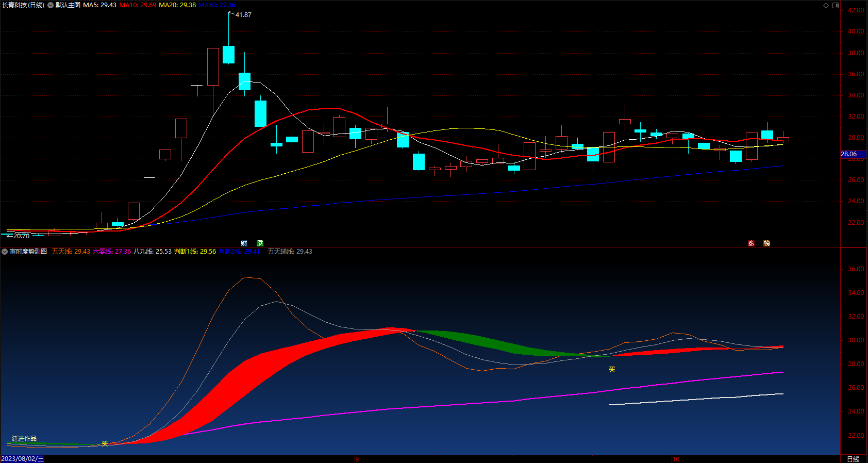The image size is (868, 463).
Task: Click the yellow 买 signal near October
Action: point(612,369)
